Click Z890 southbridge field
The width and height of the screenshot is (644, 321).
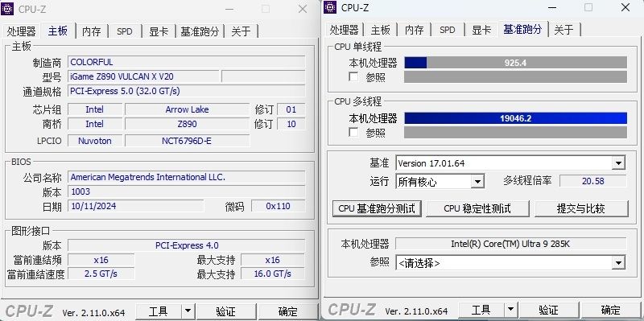click(x=187, y=124)
